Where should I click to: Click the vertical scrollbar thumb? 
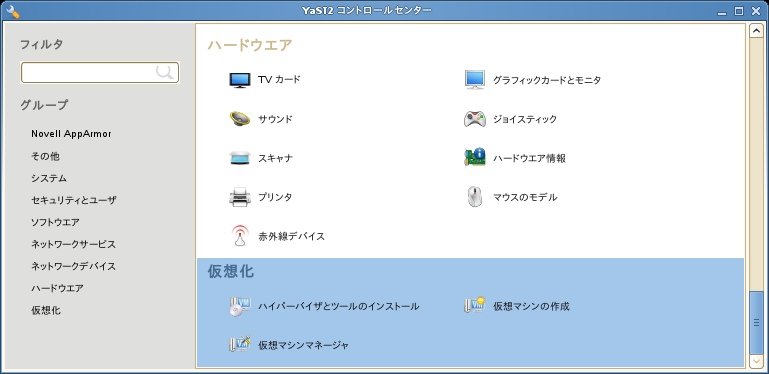[756, 322]
